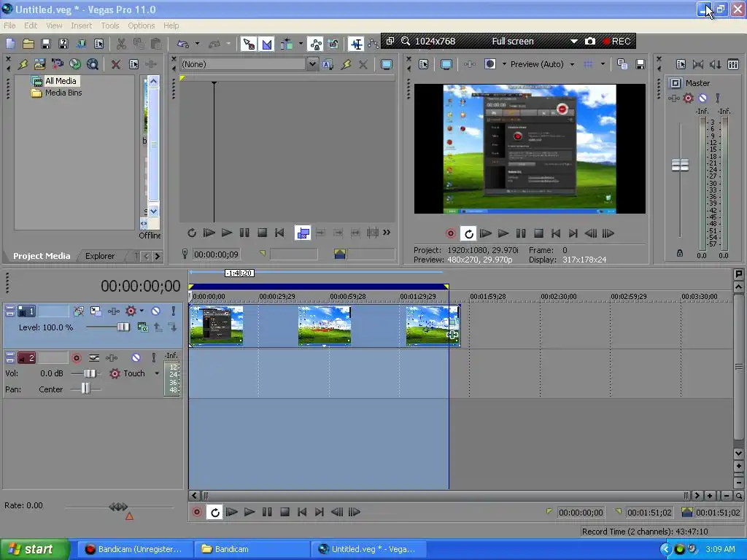Click the preview Play From Start button
The width and height of the screenshot is (747, 560).
485,233
